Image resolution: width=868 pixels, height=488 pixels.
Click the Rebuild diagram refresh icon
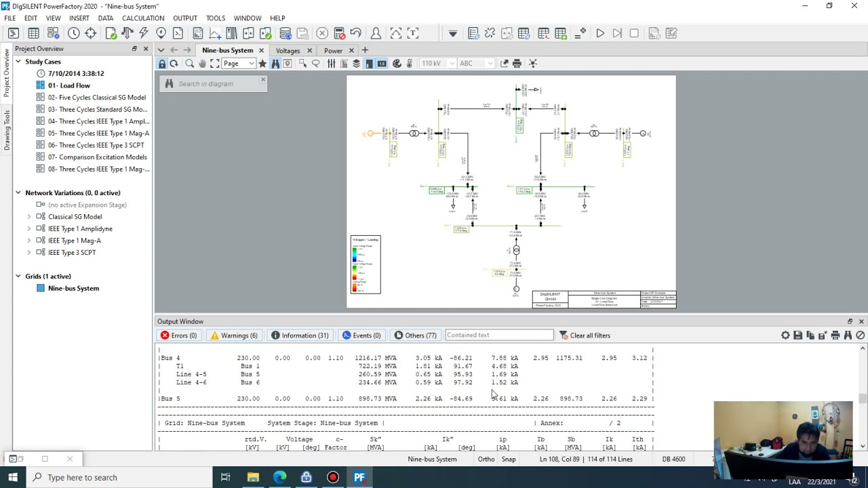tap(174, 64)
